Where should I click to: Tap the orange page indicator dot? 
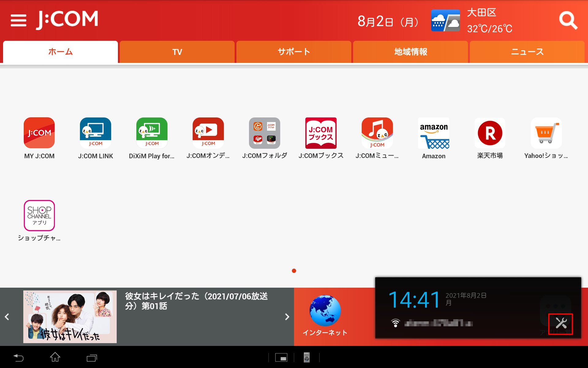click(x=294, y=271)
